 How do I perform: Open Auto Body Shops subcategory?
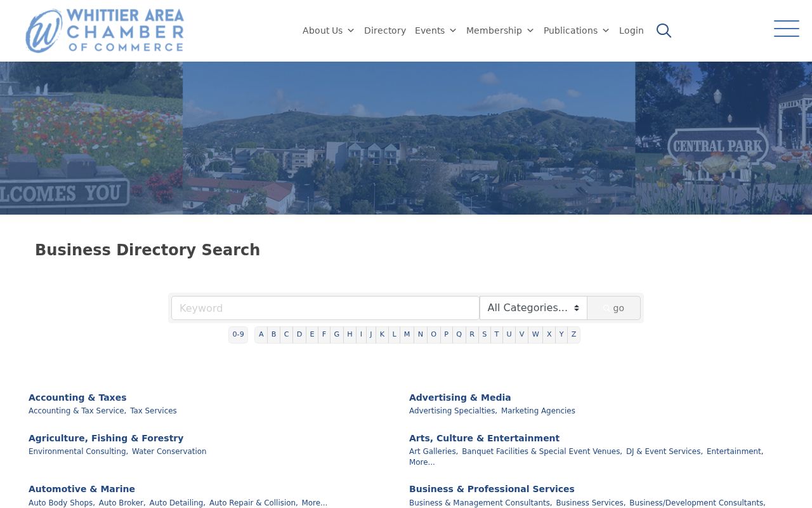pyautogui.click(x=61, y=503)
